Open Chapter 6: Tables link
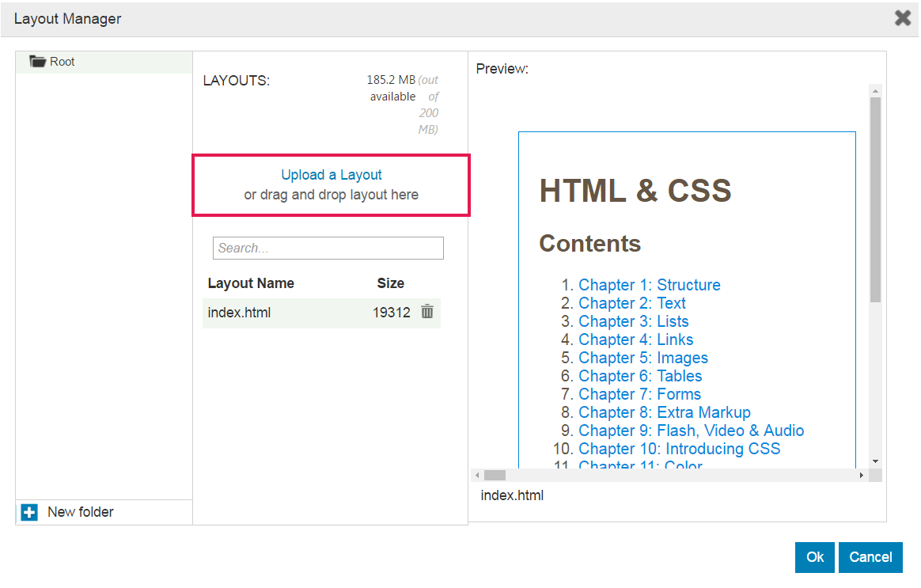This screenshot has width=921, height=588. [640, 376]
